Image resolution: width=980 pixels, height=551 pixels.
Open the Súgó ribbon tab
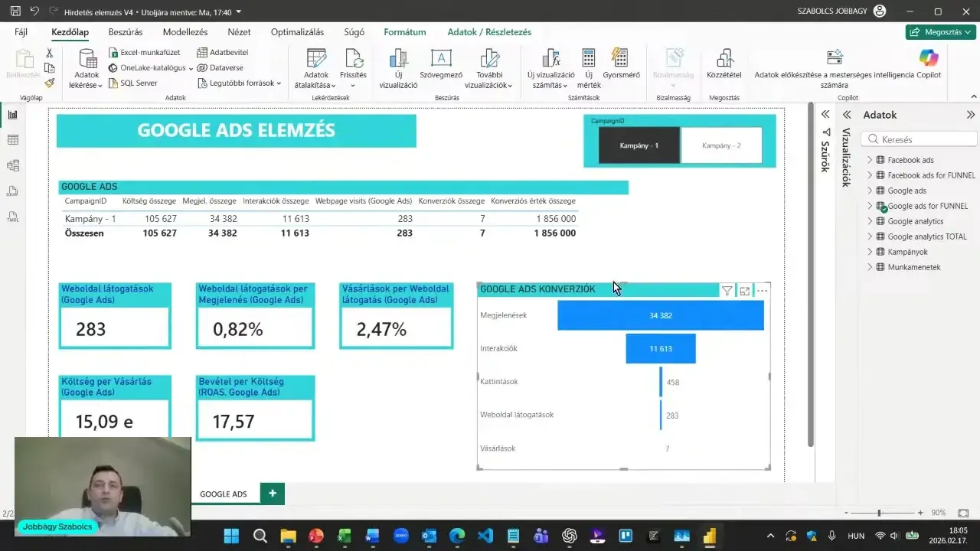tap(354, 32)
